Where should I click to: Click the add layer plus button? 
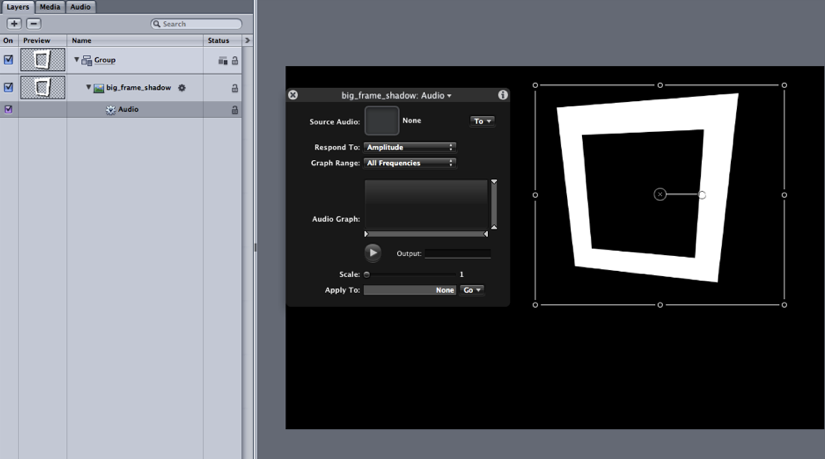click(x=14, y=23)
